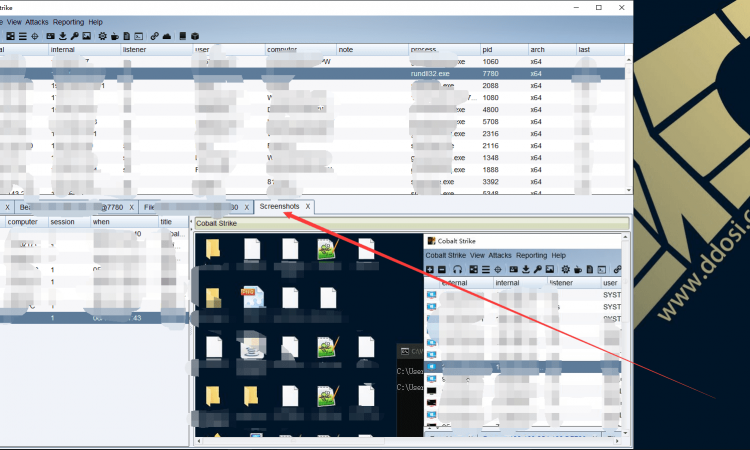Sort screenshots list by title column

click(x=174, y=222)
